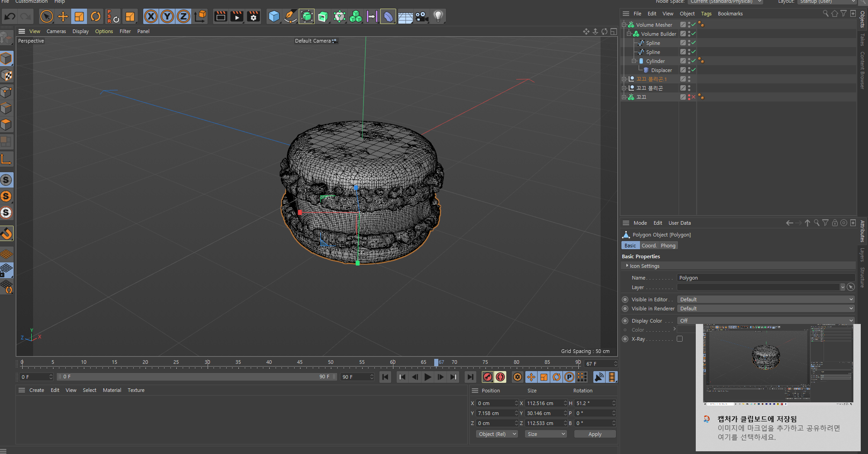Add a Camera object
Viewport: 868px width, 454px height.
point(422,17)
